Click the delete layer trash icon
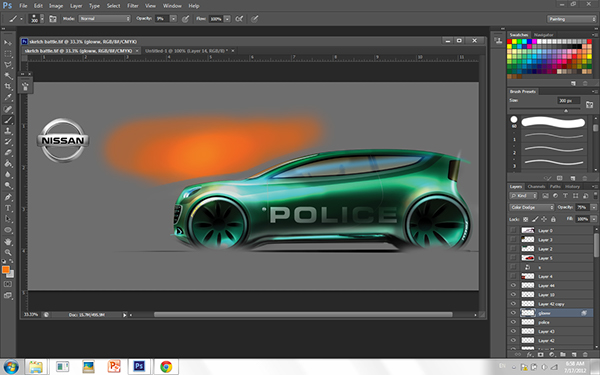 coord(584,355)
